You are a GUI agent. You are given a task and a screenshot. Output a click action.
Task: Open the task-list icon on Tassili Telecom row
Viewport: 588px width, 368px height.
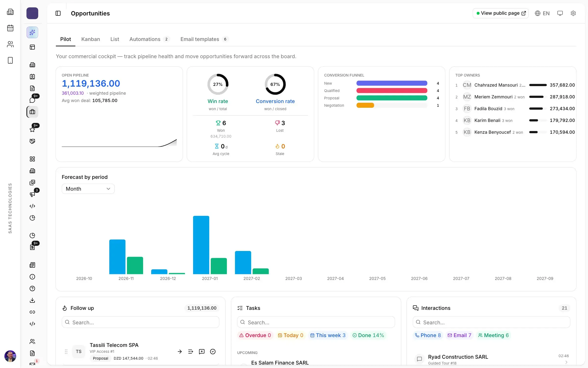191,352
